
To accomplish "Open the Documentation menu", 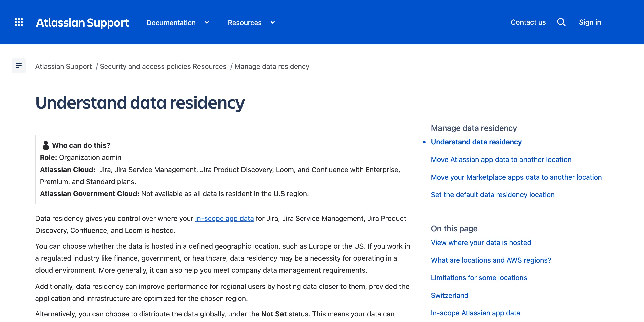I will point(171,23).
